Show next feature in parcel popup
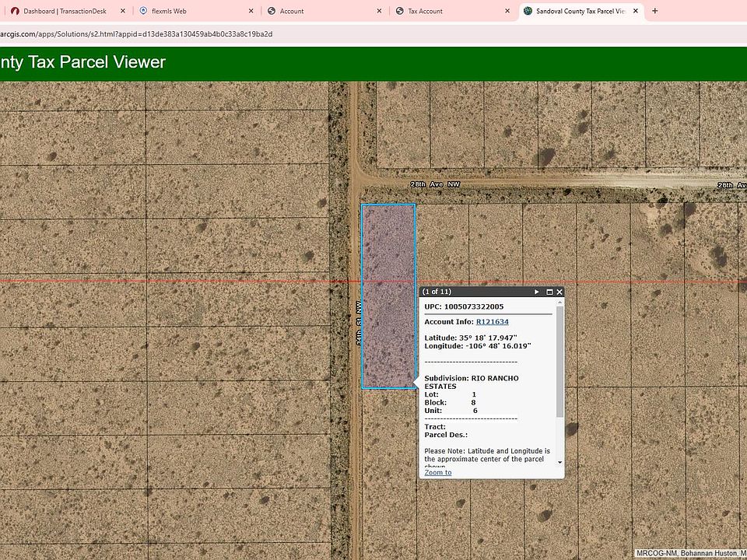747x560 pixels. 537,292
